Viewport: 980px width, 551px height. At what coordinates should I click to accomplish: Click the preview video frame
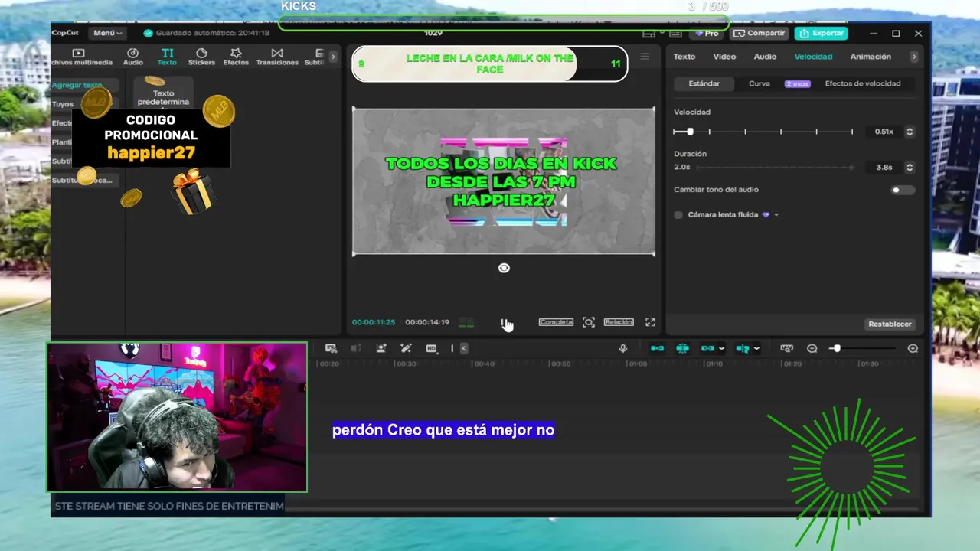503,181
